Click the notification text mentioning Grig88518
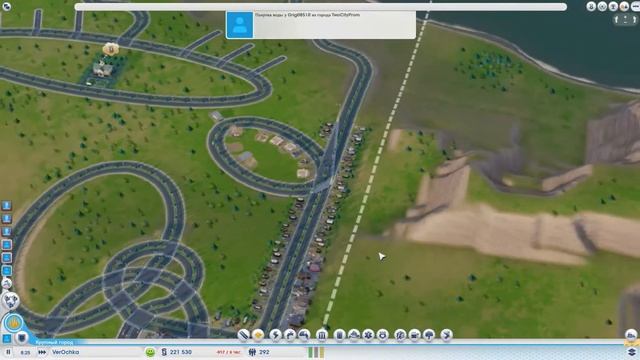The width and height of the screenshot is (640, 360). pyautogui.click(x=307, y=15)
